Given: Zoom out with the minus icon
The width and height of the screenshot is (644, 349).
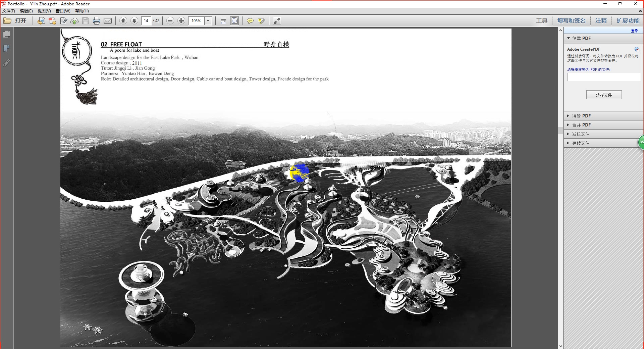Looking at the screenshot, I should 170,21.
